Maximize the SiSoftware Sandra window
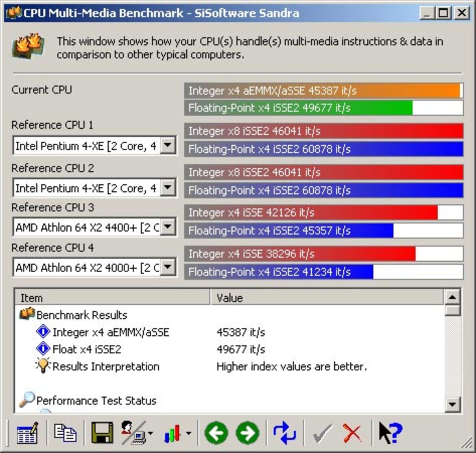The height and width of the screenshot is (453, 476). point(443,13)
